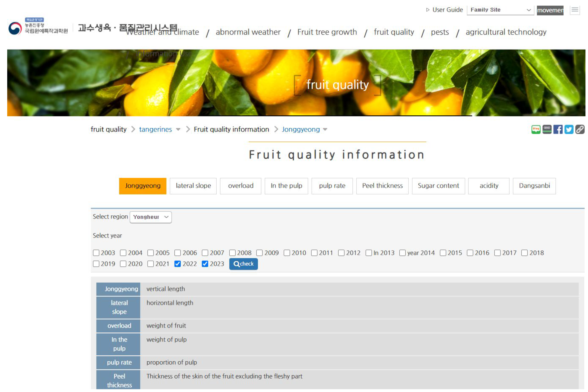
Task: Open the Select region dropdown
Action: (151, 217)
